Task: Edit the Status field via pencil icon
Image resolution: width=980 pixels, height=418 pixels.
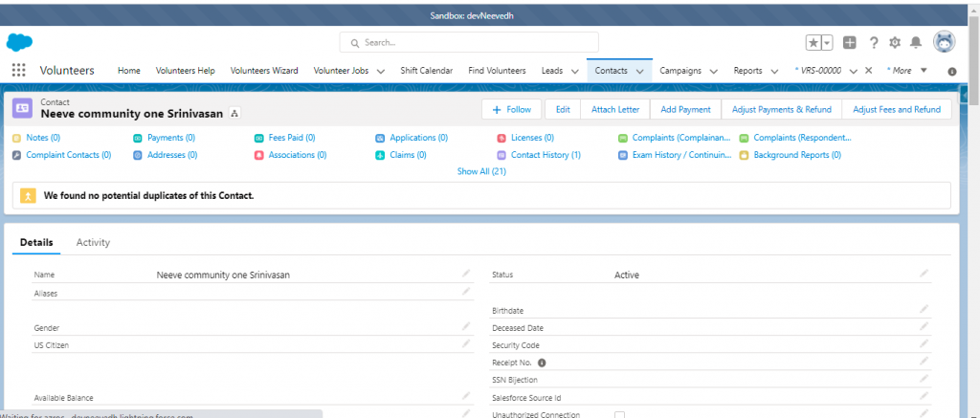Action: pos(924,273)
